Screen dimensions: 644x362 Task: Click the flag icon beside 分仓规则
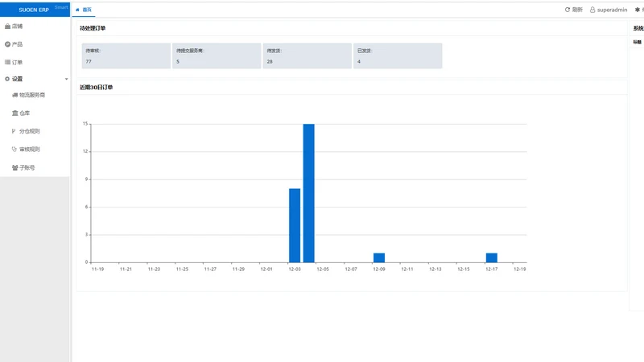coord(14,131)
